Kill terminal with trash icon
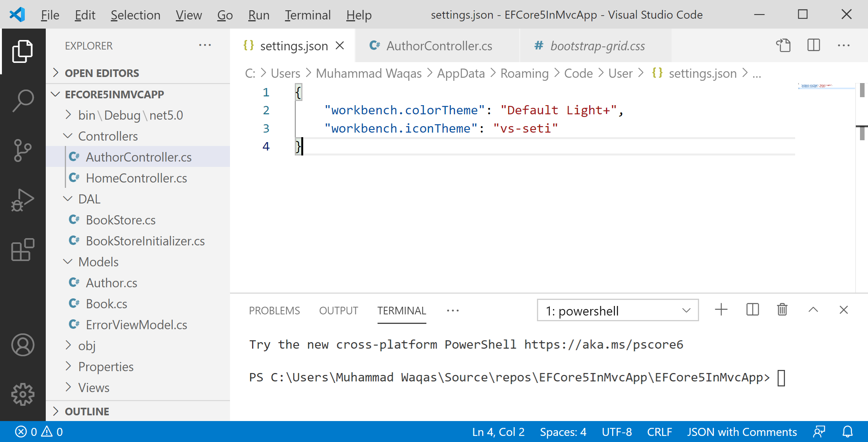Image resolution: width=868 pixels, height=442 pixels. pos(782,310)
